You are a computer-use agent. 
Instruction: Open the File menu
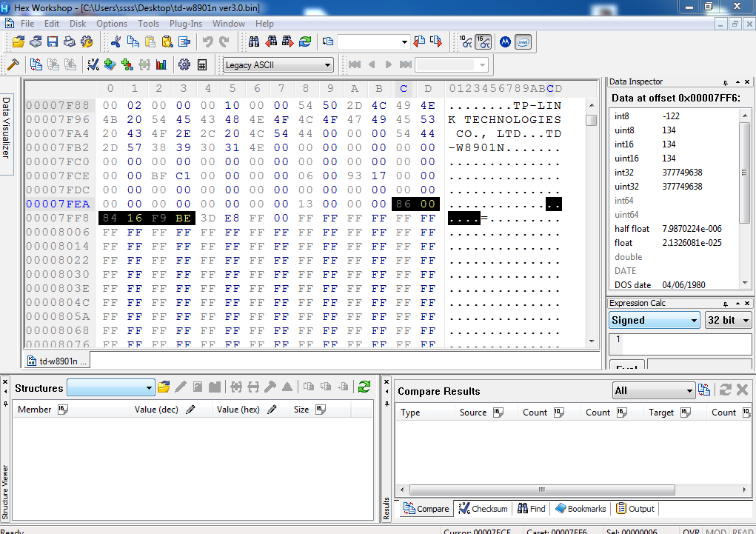click(27, 24)
